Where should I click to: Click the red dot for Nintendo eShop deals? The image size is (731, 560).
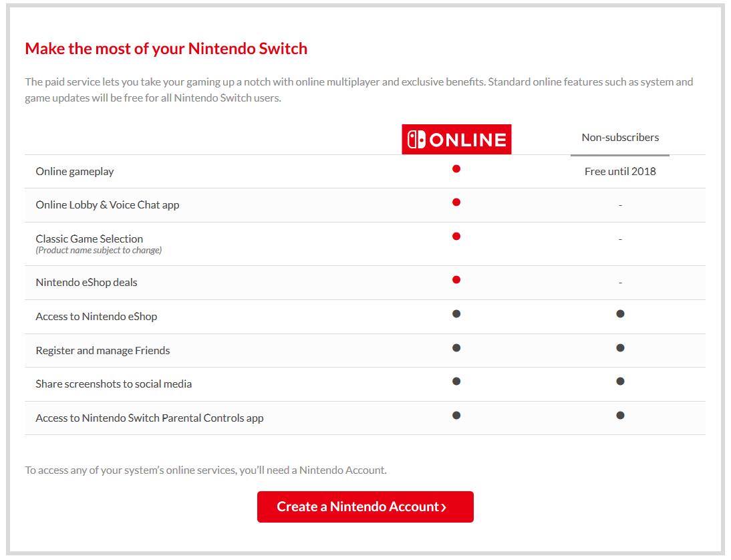(456, 280)
